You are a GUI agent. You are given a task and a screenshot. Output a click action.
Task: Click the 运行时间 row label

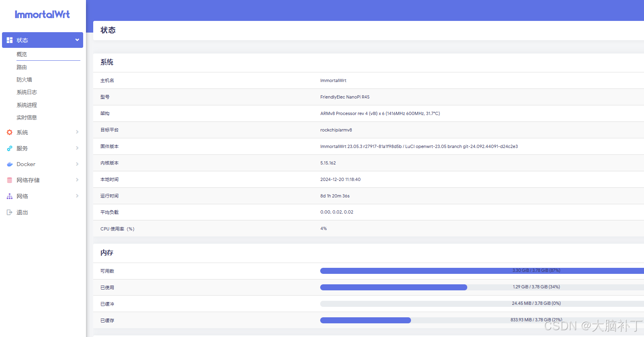[109, 196]
